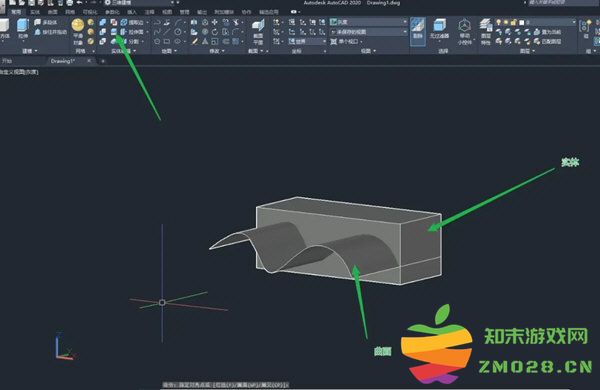Switch to the 管理 ribbon tab
This screenshot has height=390, width=600.
click(x=184, y=12)
